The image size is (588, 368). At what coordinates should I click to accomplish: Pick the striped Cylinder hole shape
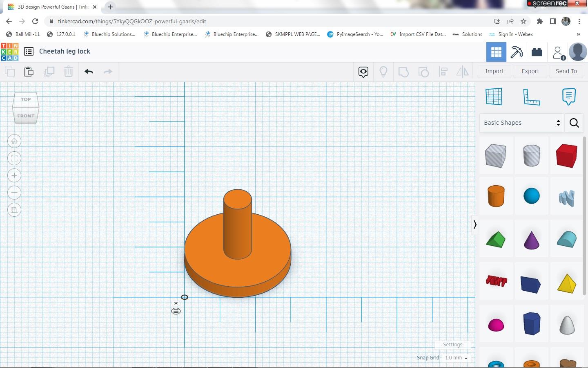pyautogui.click(x=531, y=155)
